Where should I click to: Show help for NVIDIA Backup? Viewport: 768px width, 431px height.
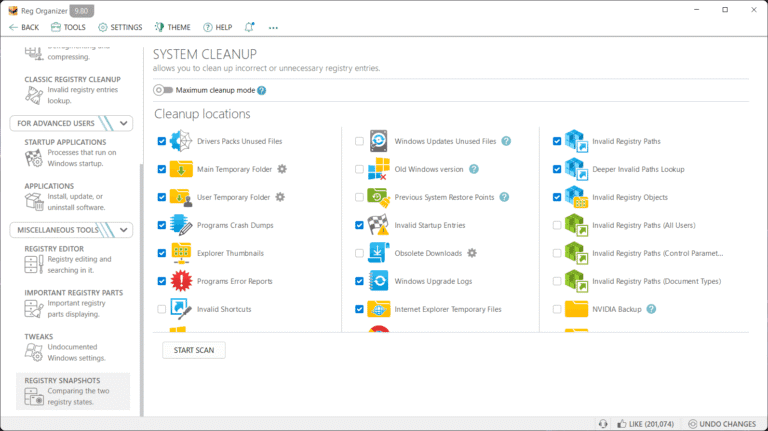point(651,309)
